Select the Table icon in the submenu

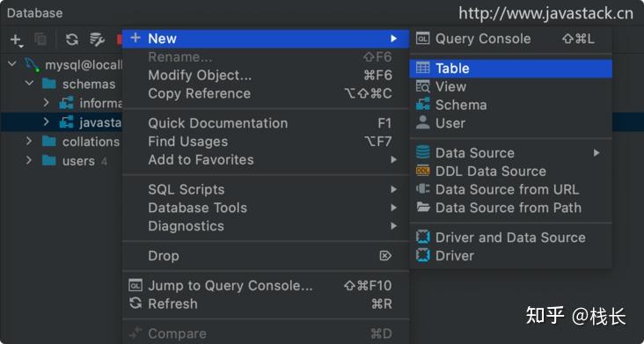point(422,68)
